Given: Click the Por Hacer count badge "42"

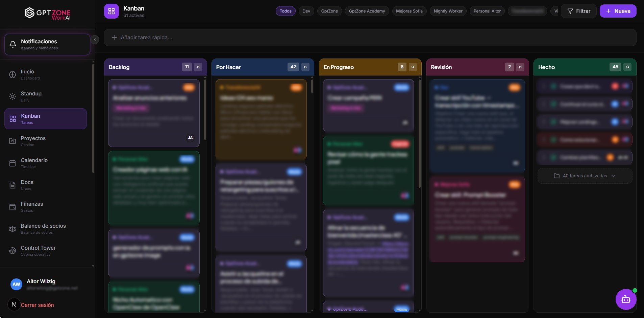Looking at the screenshot, I should pos(293,67).
